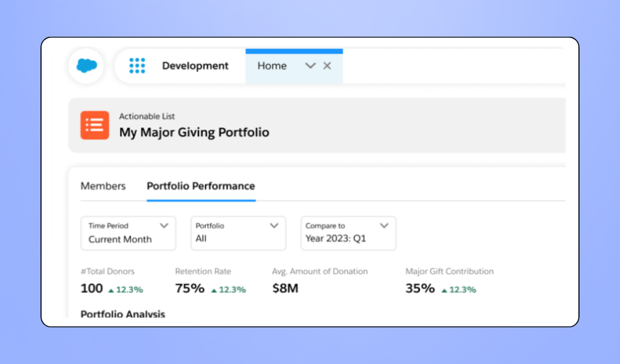Open the App Launcher dots grid

point(137,66)
